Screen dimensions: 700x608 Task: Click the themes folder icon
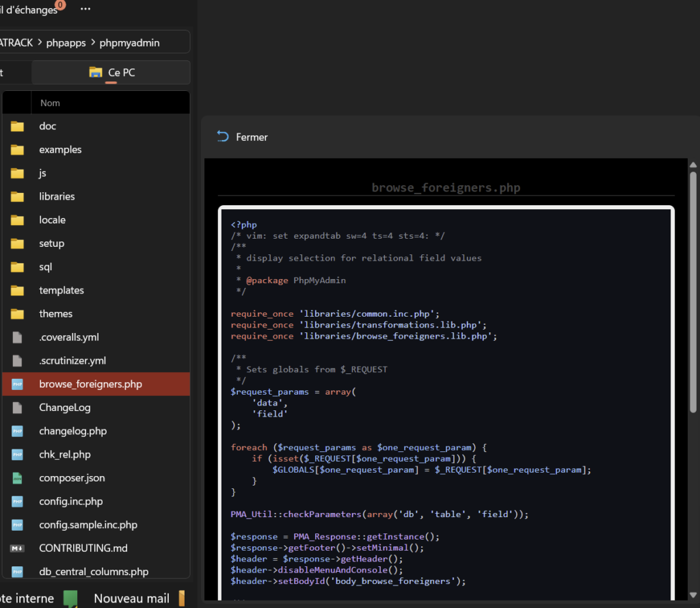coord(17,314)
